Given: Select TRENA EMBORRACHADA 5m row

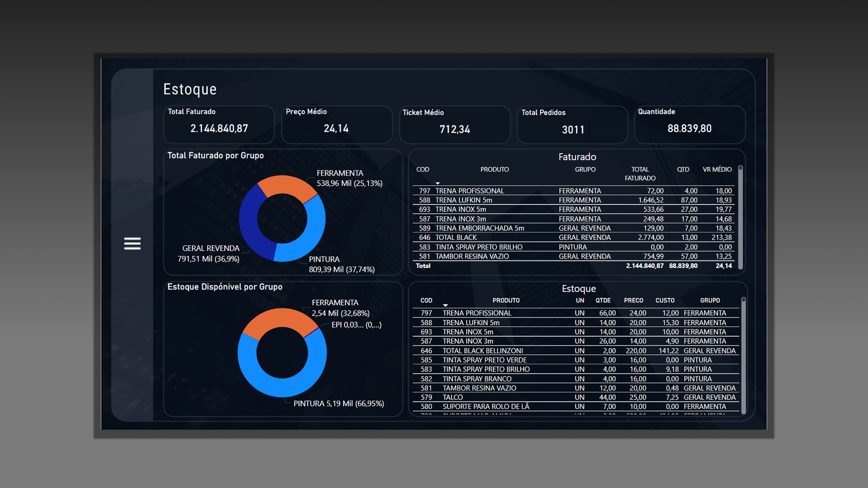Looking at the screenshot, I should coord(574,228).
